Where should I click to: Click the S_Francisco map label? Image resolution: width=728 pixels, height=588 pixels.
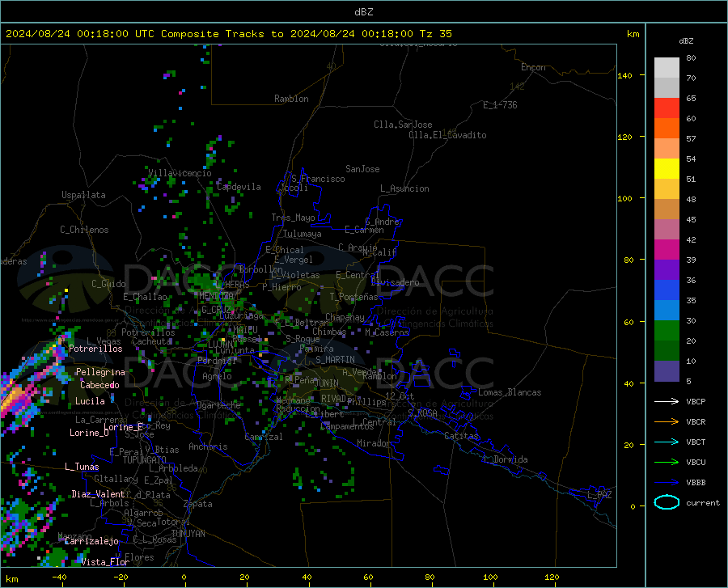pos(318,179)
